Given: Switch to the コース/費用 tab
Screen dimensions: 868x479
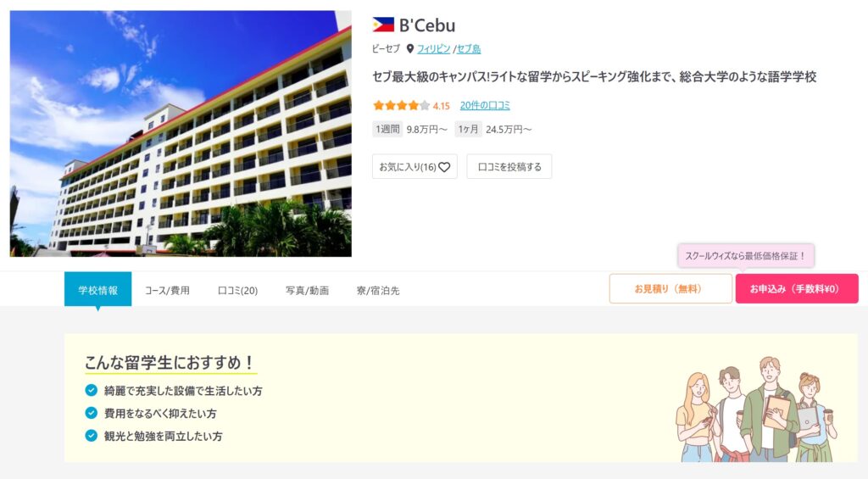Looking at the screenshot, I should (x=167, y=290).
